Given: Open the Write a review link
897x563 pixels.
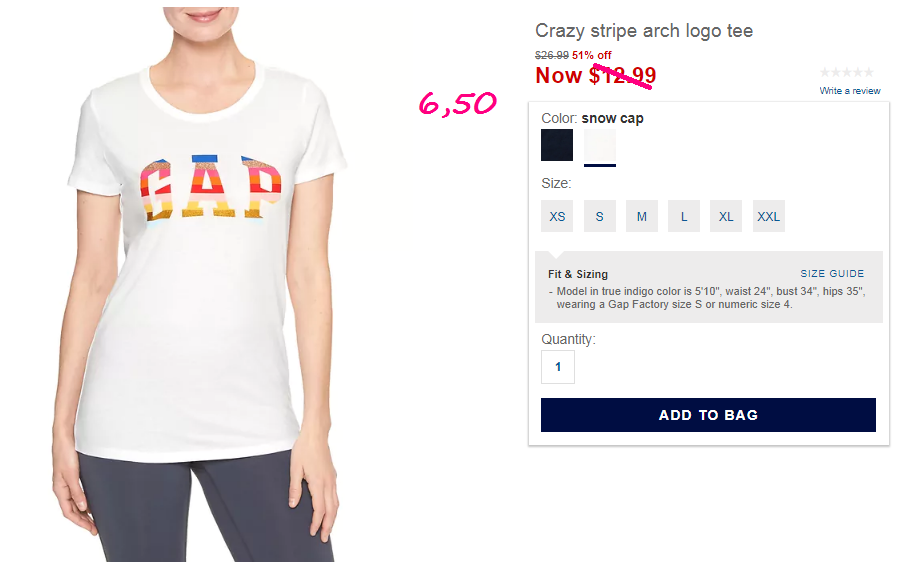Looking at the screenshot, I should tap(850, 90).
